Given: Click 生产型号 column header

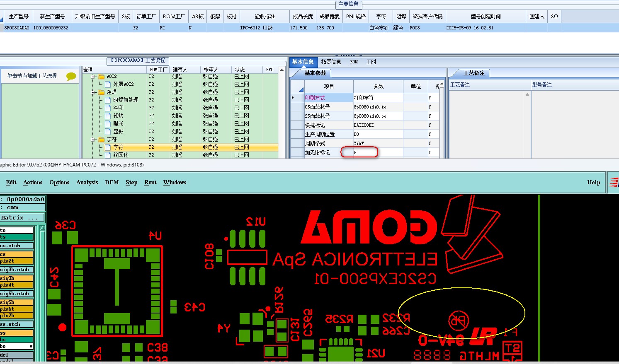Looking at the screenshot, I should 18,17.
